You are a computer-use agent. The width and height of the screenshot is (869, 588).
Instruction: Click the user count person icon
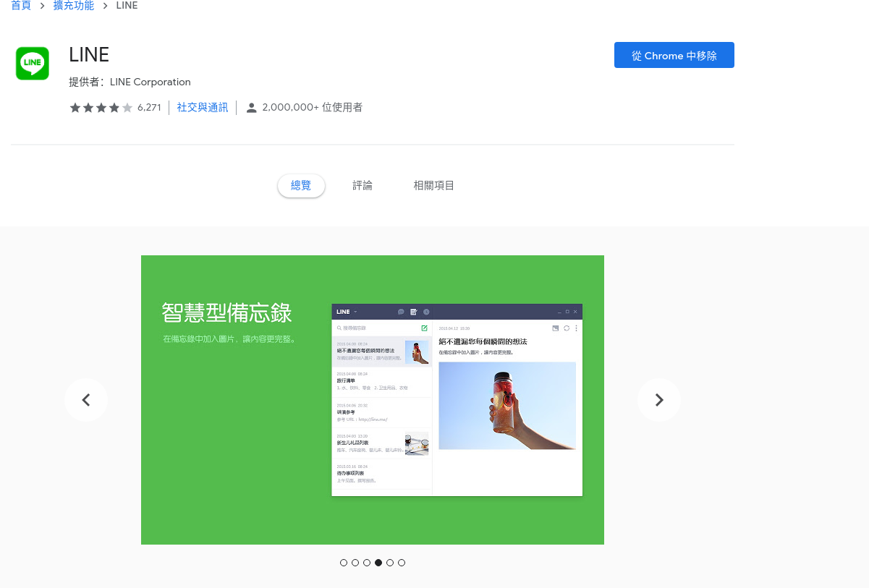coord(251,108)
